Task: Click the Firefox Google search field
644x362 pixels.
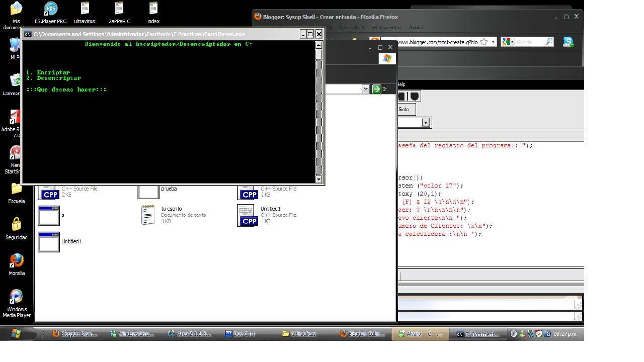Action: point(529,42)
